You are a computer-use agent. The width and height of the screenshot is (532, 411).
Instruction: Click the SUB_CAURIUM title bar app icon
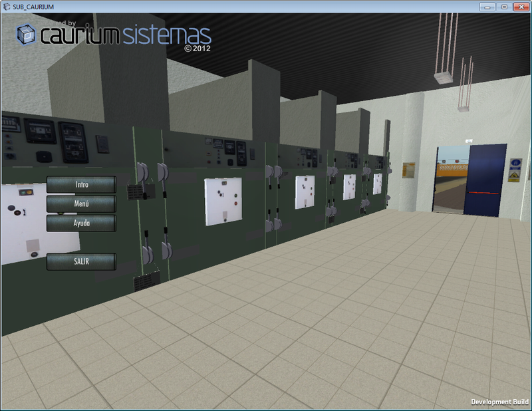7,6
